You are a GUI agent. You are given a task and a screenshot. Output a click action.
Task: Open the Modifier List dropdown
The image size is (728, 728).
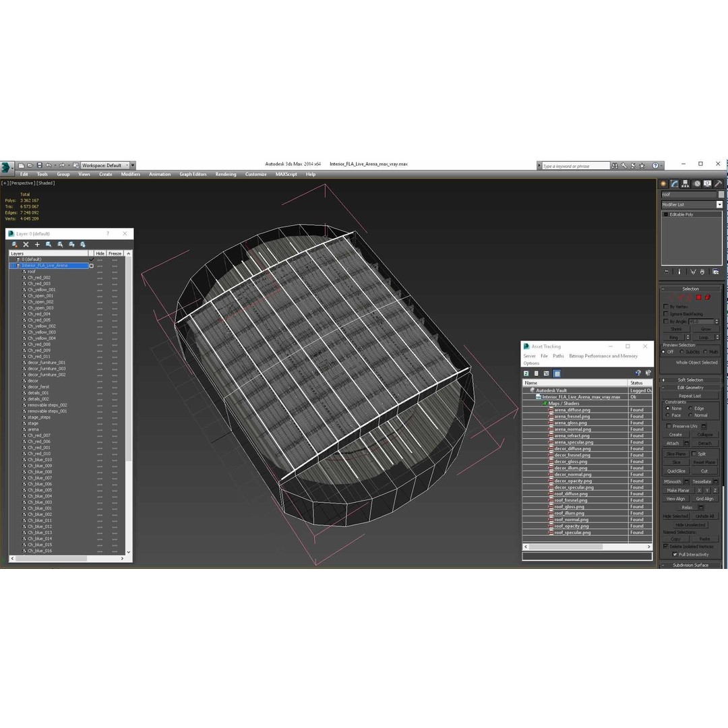tap(719, 204)
